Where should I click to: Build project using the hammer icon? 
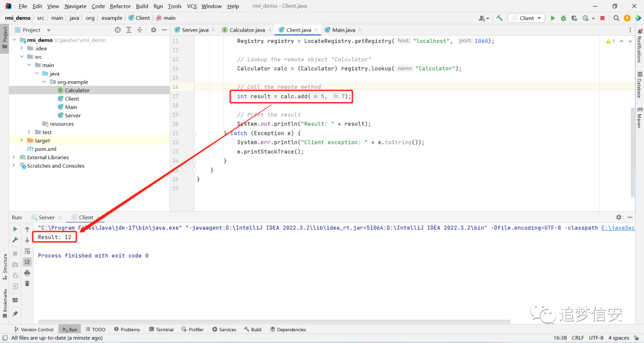500,18
